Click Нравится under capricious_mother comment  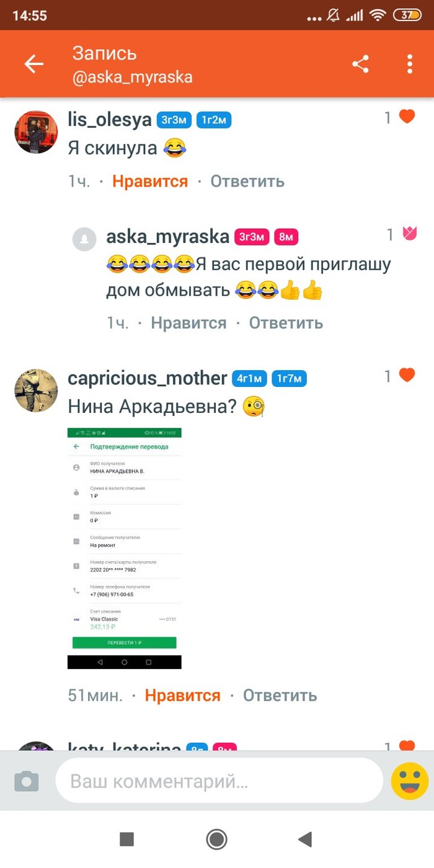[x=183, y=696]
